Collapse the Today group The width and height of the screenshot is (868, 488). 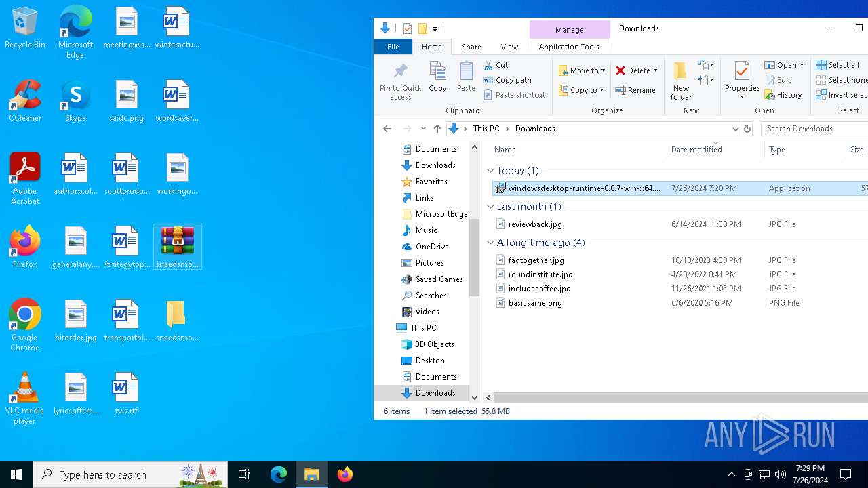(490, 171)
